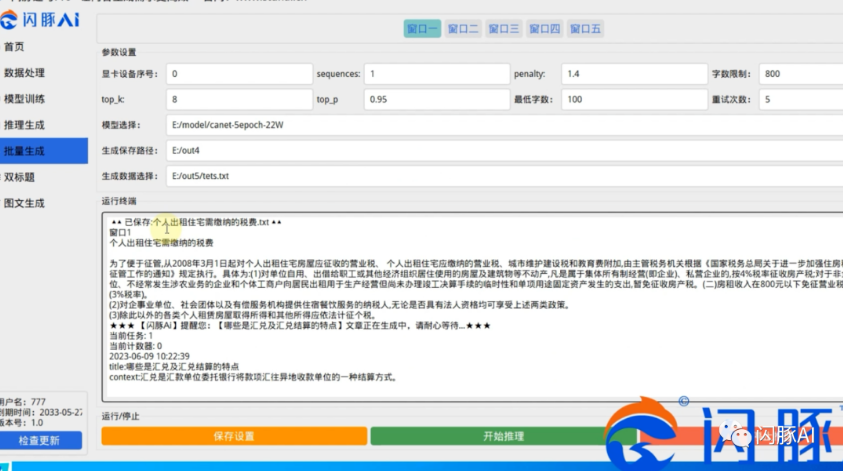Click the 当前计数器: 0 line

(135, 346)
